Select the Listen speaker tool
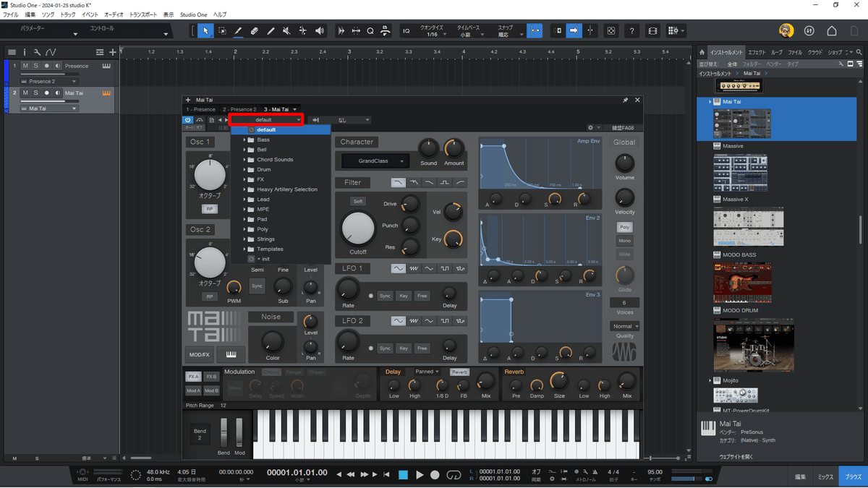The image size is (868, 488). 320,31
